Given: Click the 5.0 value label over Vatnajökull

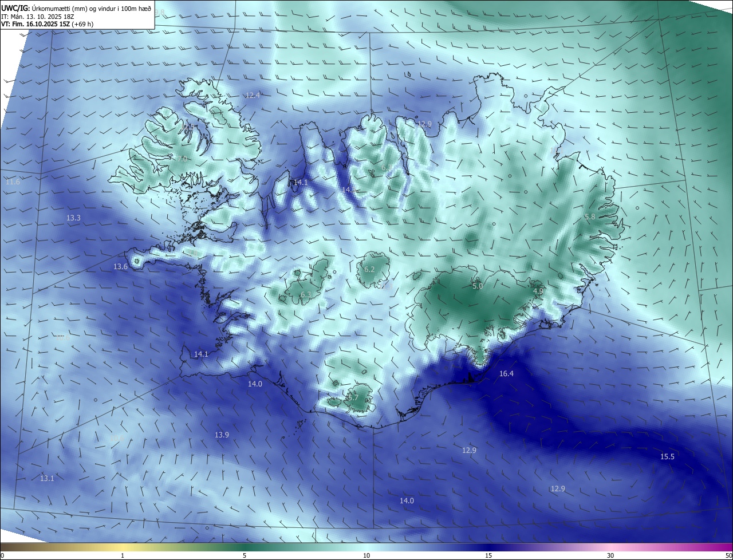Looking at the screenshot, I should (x=478, y=285).
